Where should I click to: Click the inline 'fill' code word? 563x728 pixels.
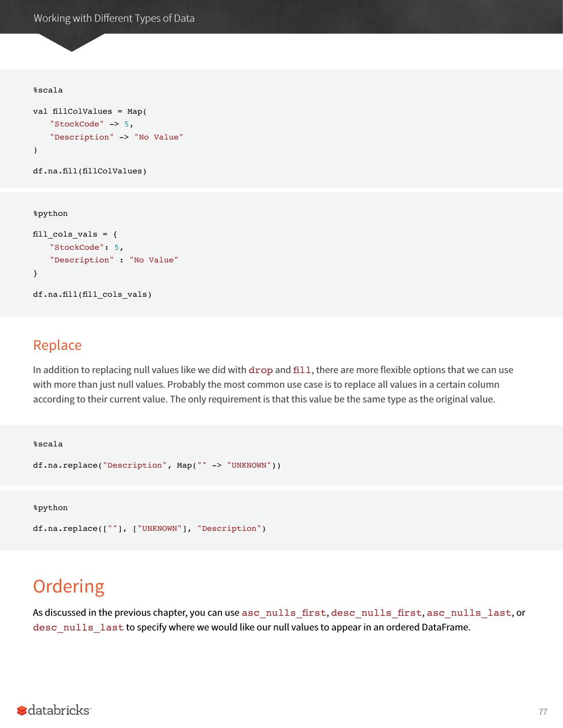point(302,370)
